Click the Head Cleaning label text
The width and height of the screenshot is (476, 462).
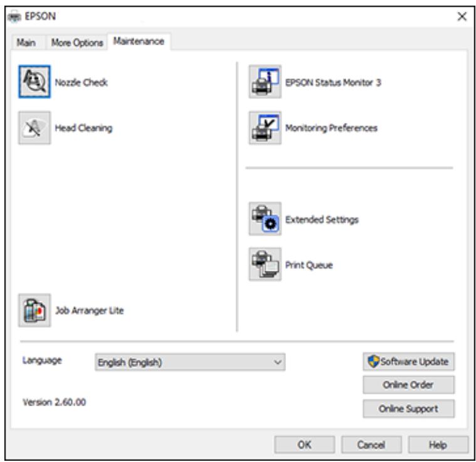tap(83, 128)
